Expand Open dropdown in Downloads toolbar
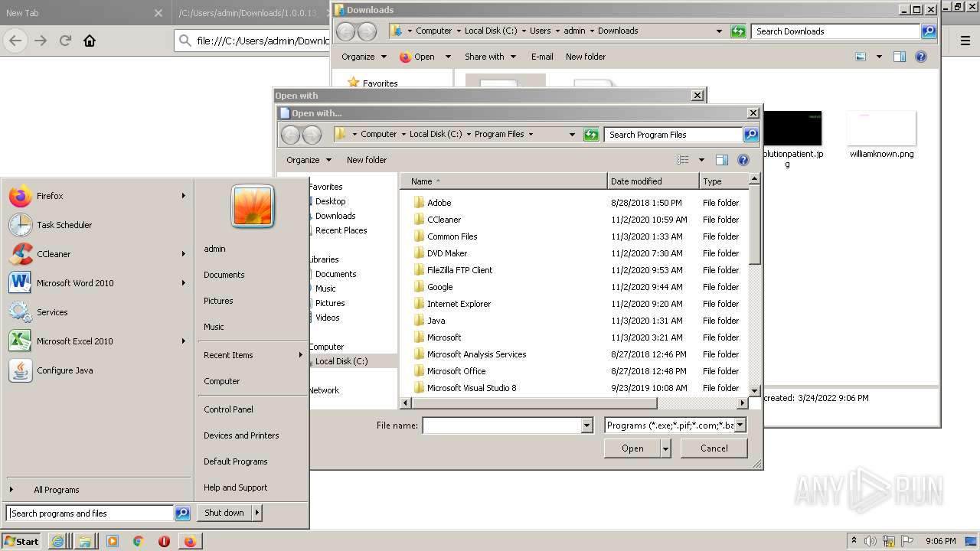The height and width of the screenshot is (551, 980). (x=448, y=57)
